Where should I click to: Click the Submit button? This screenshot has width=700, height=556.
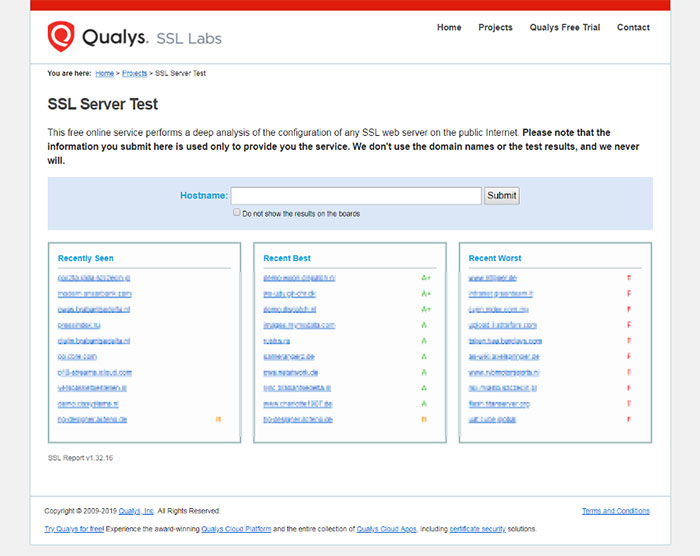502,196
